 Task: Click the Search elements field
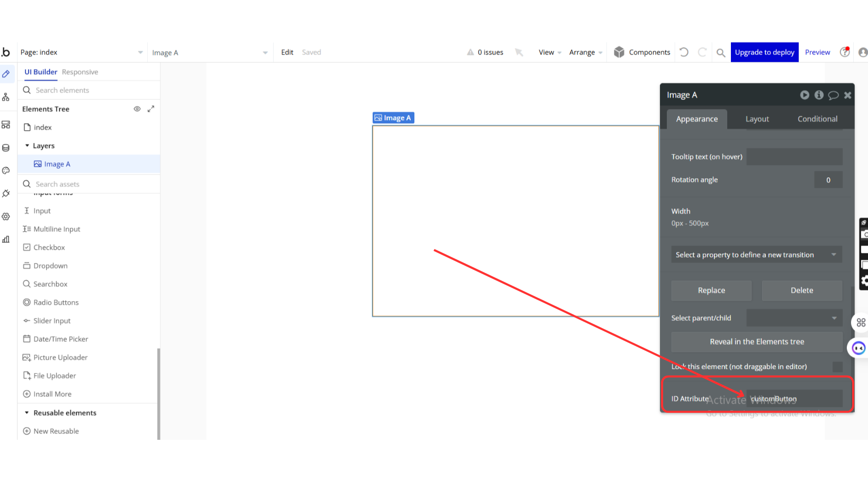(89, 90)
